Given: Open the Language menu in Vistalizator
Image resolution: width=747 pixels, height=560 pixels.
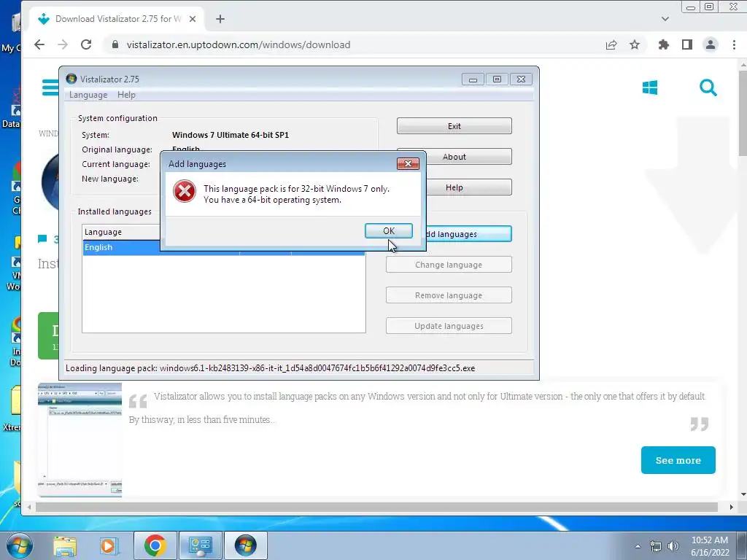Looking at the screenshot, I should click(88, 95).
